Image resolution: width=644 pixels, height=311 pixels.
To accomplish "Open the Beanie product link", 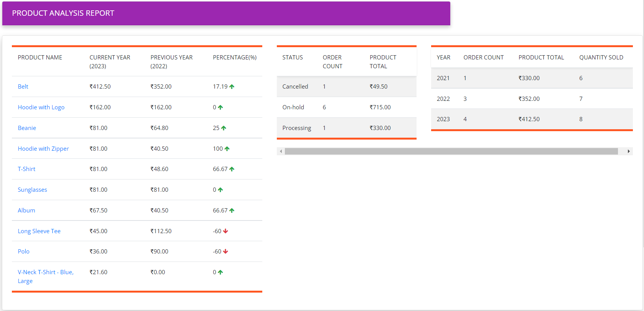I will 27,128.
